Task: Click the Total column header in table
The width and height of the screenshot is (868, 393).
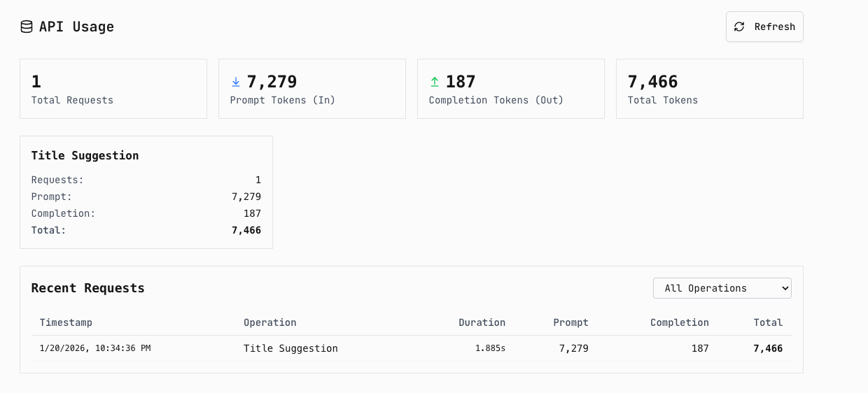Action: 768,322
